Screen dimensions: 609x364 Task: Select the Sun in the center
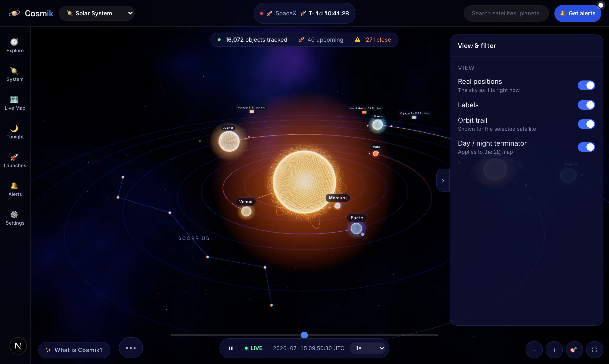[304, 182]
